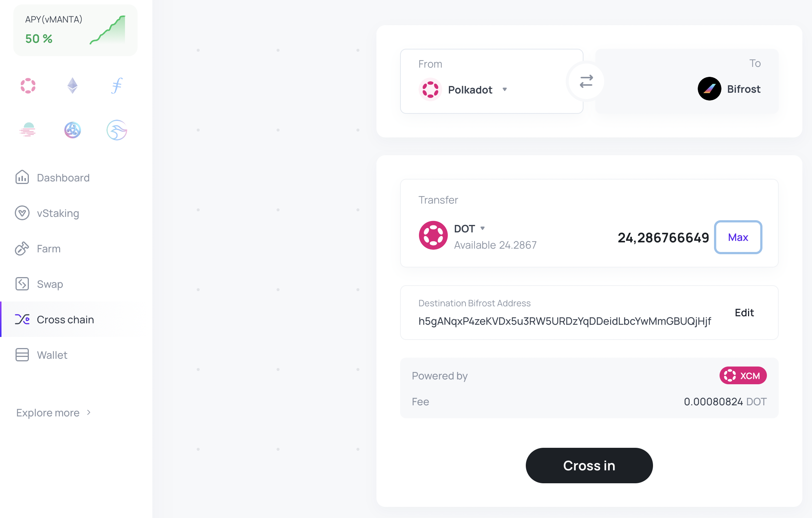Screen dimensions: 812x518
Task: Click the Farm sidebar icon
Action: click(22, 248)
